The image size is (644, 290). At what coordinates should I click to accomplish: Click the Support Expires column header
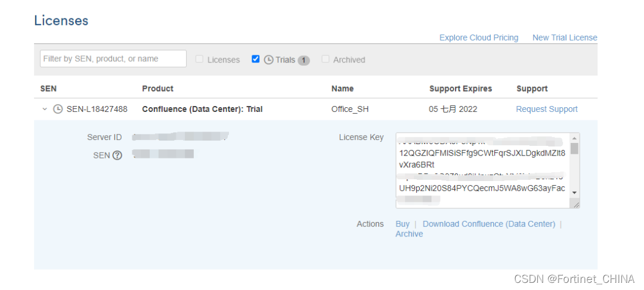460,89
